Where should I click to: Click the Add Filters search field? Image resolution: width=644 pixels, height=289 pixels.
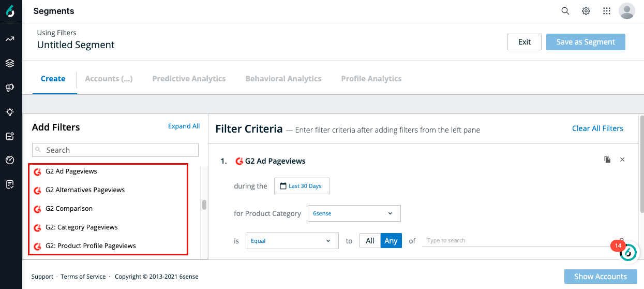click(115, 150)
